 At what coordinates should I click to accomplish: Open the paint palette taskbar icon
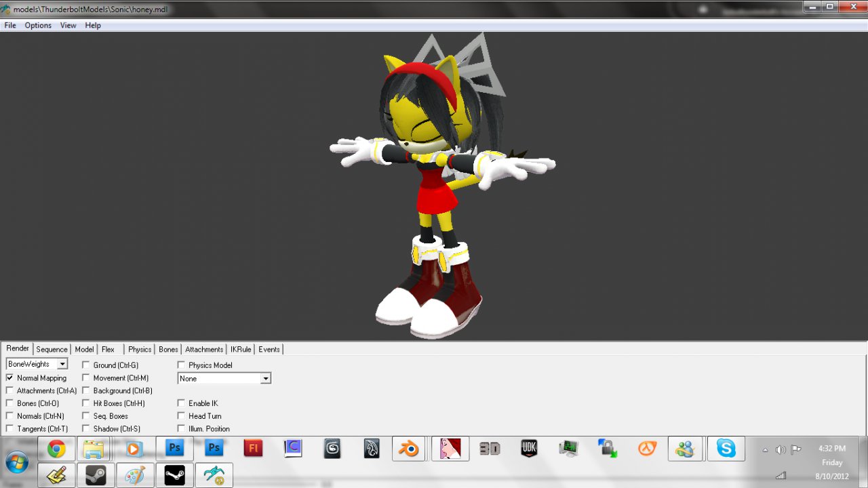click(135, 476)
